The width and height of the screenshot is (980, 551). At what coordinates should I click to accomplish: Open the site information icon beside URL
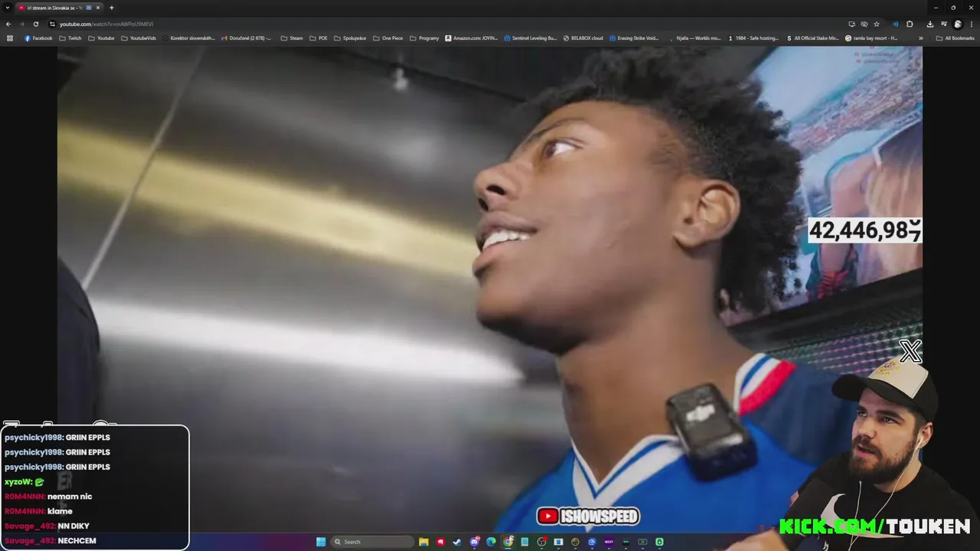[x=52, y=24]
